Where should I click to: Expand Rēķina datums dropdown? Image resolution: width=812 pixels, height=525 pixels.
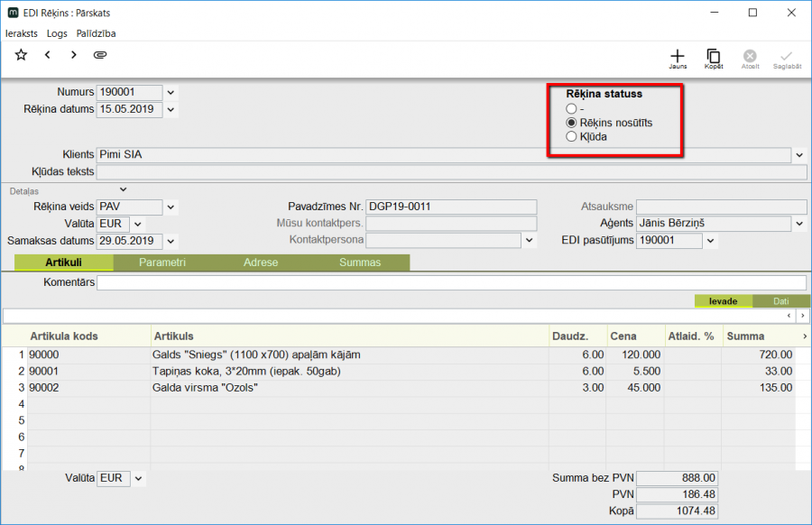coord(171,110)
